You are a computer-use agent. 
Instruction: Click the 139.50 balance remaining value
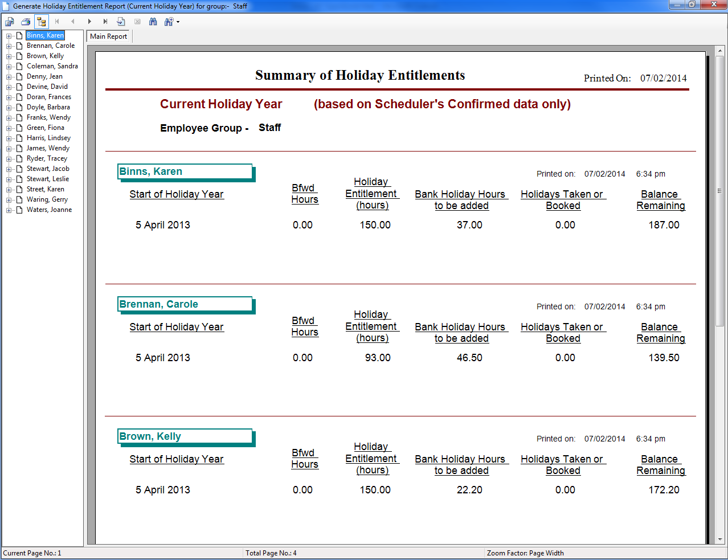[x=664, y=358]
